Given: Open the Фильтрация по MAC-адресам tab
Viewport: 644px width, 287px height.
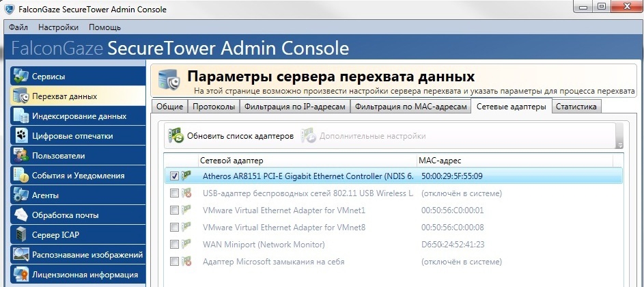Looking at the screenshot, I should coord(410,107).
